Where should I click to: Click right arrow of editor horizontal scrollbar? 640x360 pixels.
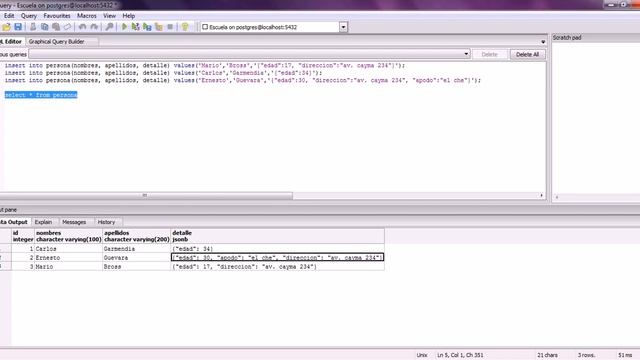(542, 196)
